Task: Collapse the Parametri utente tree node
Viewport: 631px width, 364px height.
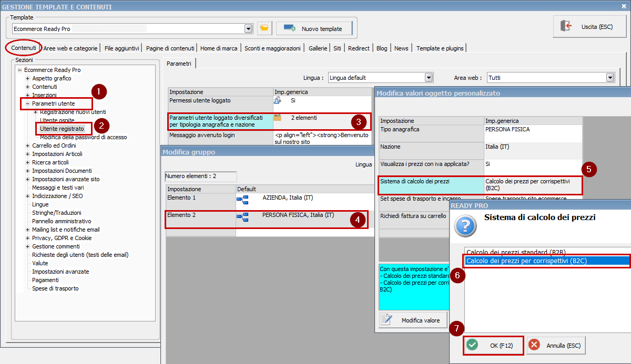Action: pyautogui.click(x=28, y=103)
